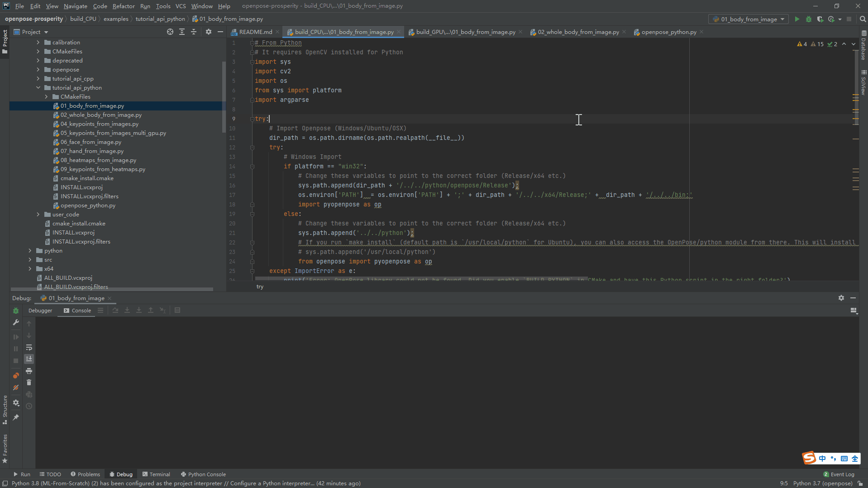Toggle scroll to end in debug console
868x488 pixels.
(29, 359)
